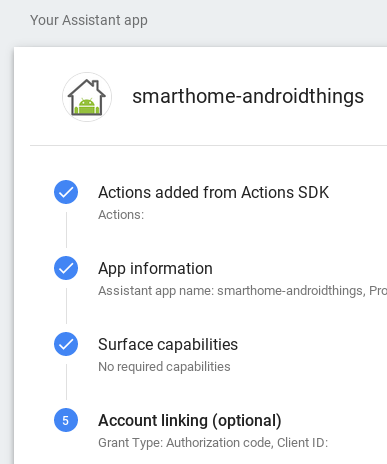Click connector line below Actions SDK step

click(x=66, y=230)
